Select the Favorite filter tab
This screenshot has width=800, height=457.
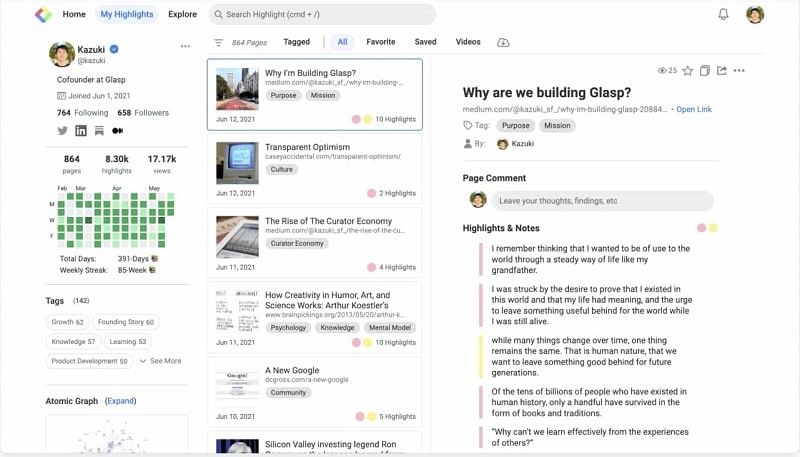point(381,42)
